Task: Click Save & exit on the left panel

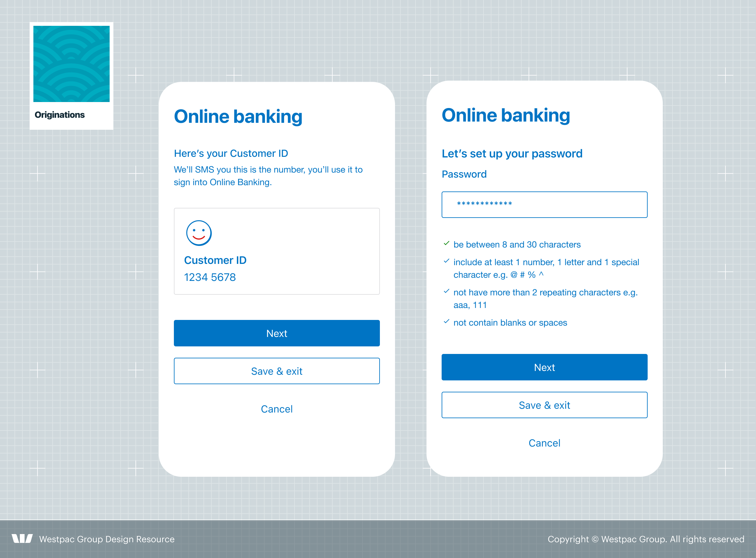Action: click(277, 370)
